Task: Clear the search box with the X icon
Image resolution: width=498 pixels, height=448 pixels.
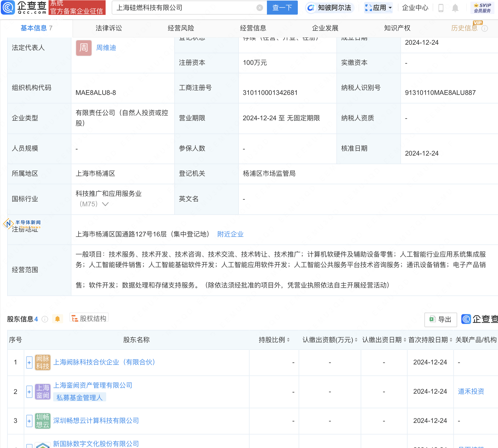Action: coord(259,8)
